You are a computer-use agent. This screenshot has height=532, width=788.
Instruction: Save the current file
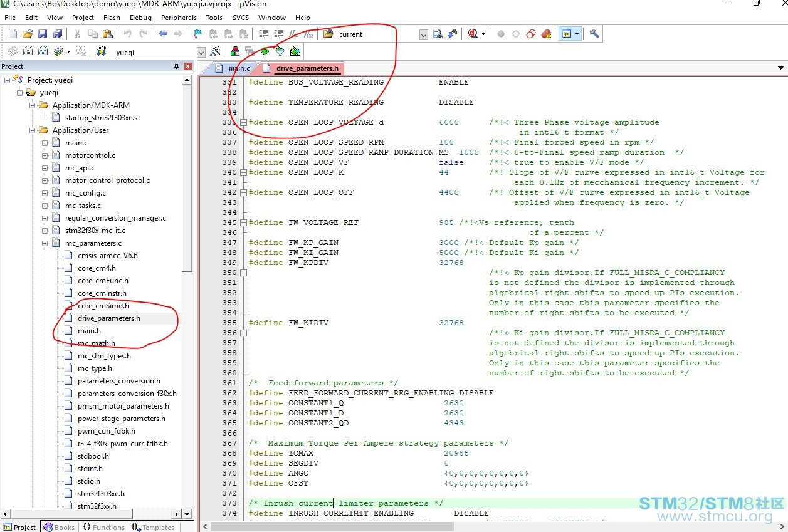tap(43, 34)
